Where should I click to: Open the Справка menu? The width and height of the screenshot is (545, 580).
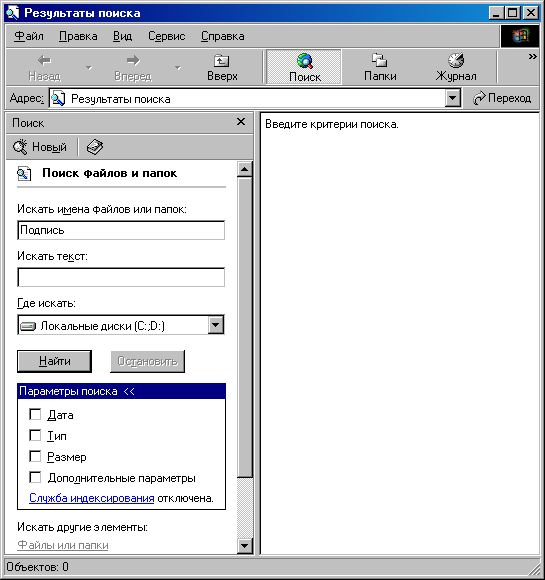pyautogui.click(x=222, y=36)
